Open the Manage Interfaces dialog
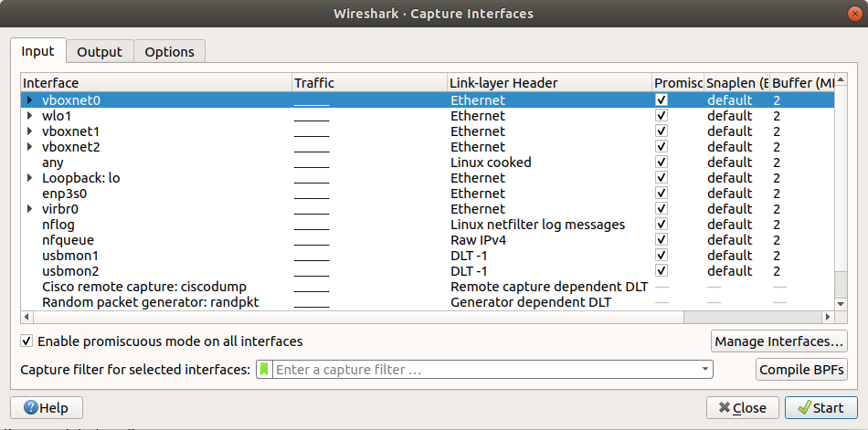This screenshot has height=430, width=868. (778, 341)
